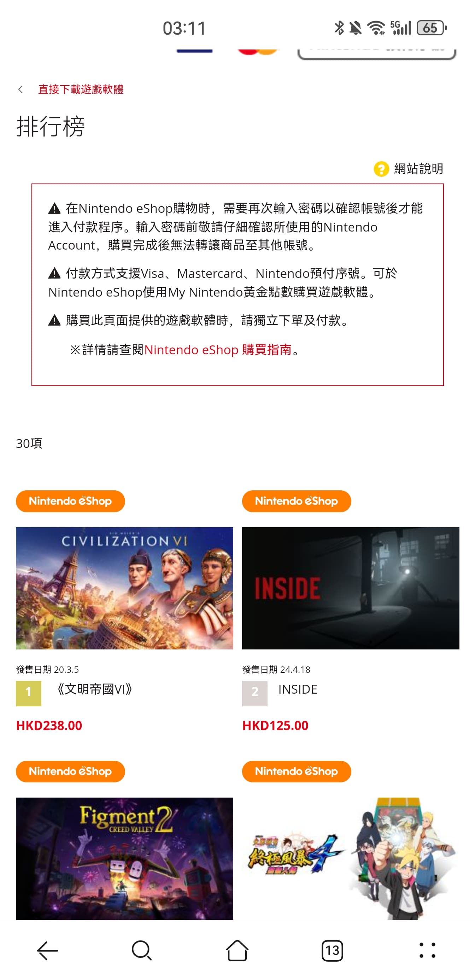Click the yellow question mark help icon
Viewport: 475px width, 980px height.
coord(381,169)
